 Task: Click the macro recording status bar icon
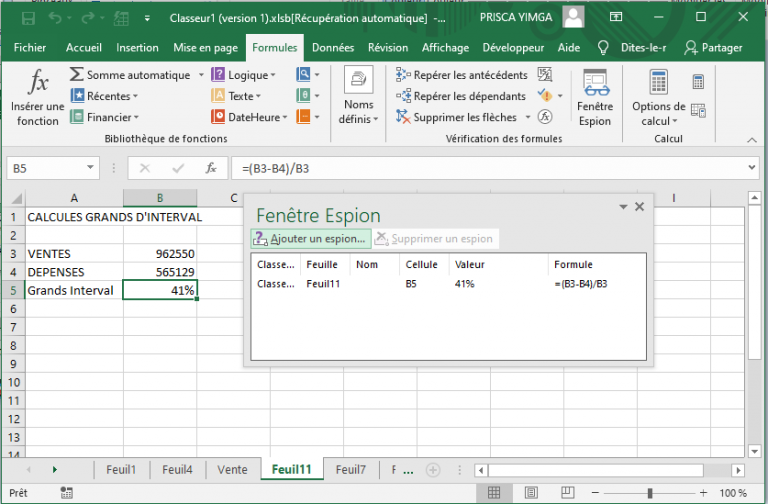[68, 493]
